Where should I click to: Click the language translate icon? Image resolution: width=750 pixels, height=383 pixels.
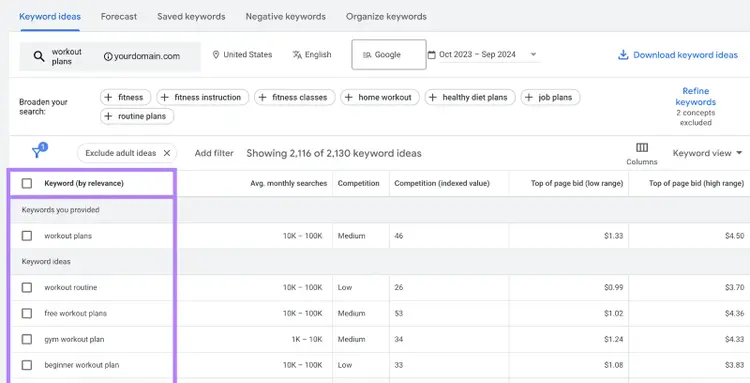pyautogui.click(x=297, y=55)
